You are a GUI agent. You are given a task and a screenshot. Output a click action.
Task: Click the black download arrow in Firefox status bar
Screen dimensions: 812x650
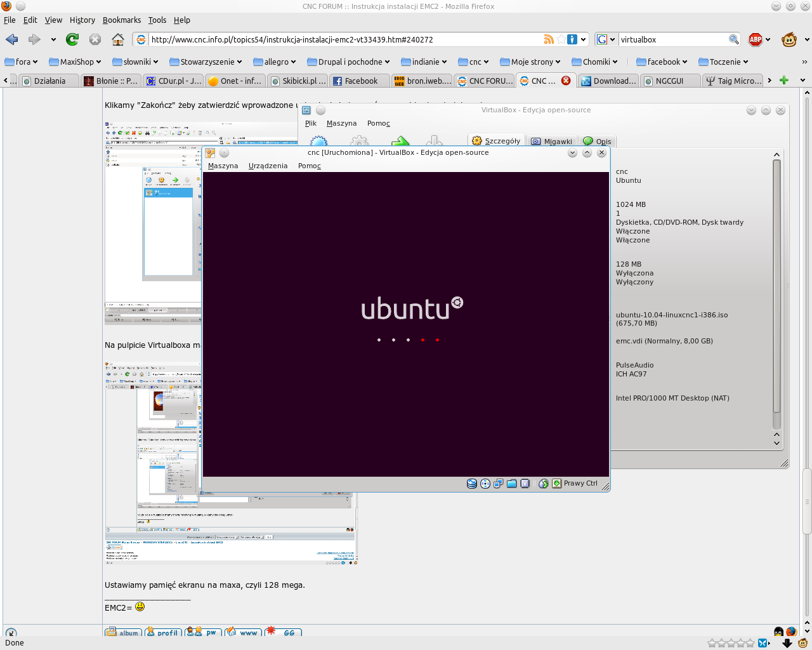click(787, 643)
